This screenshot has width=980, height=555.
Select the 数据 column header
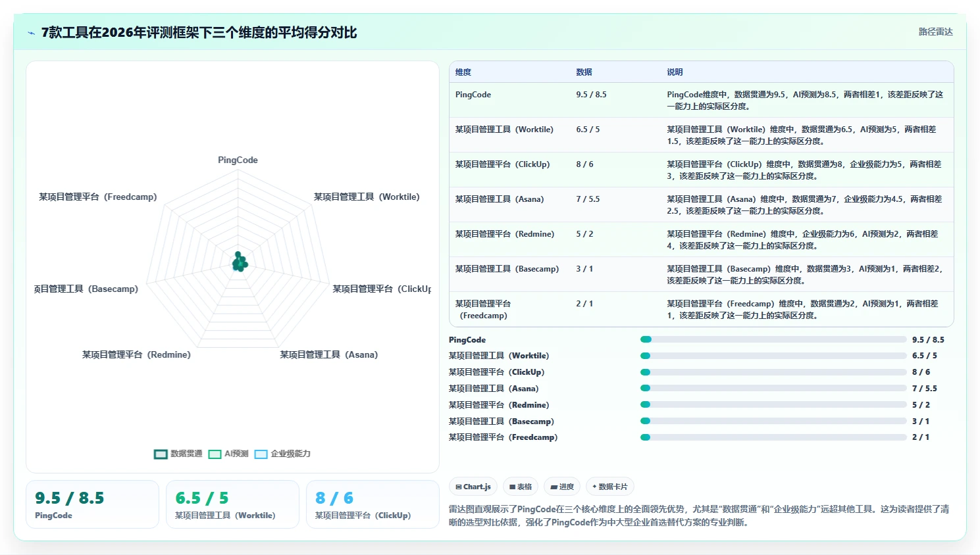(584, 72)
